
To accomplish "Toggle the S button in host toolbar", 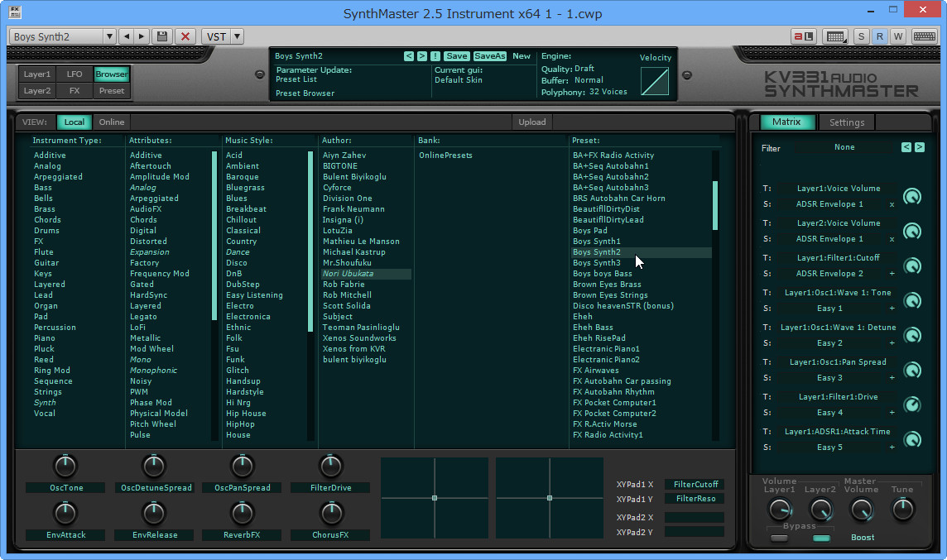I will (x=861, y=36).
